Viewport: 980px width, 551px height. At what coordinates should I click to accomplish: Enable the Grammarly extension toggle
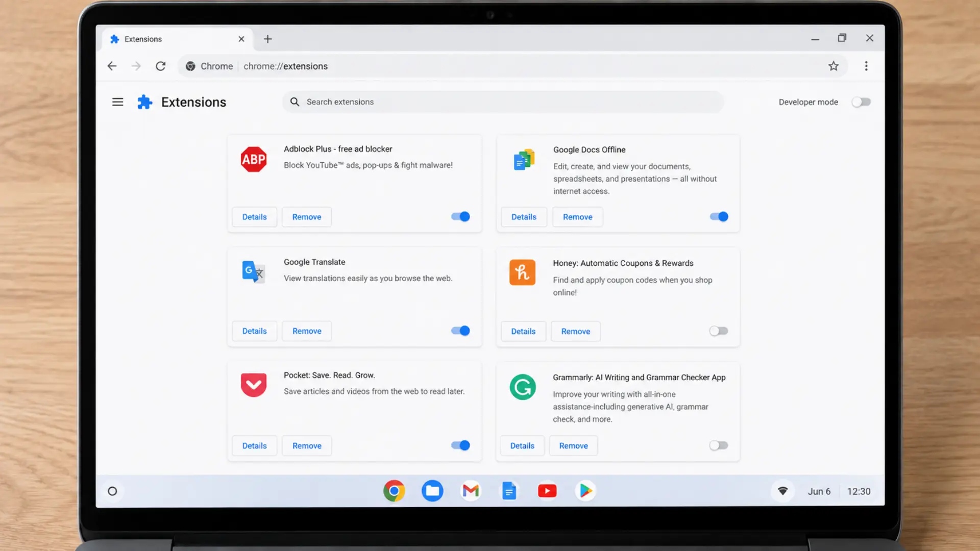pos(718,445)
